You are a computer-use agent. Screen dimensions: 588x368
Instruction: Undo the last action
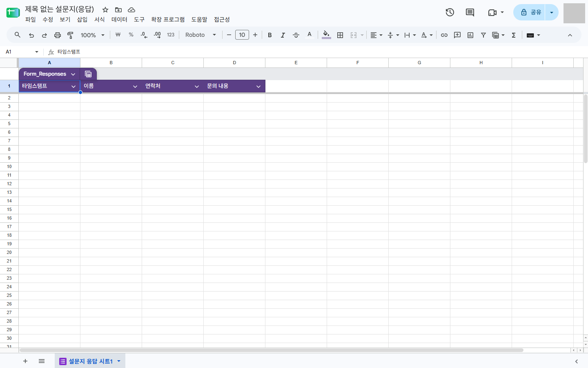31,35
